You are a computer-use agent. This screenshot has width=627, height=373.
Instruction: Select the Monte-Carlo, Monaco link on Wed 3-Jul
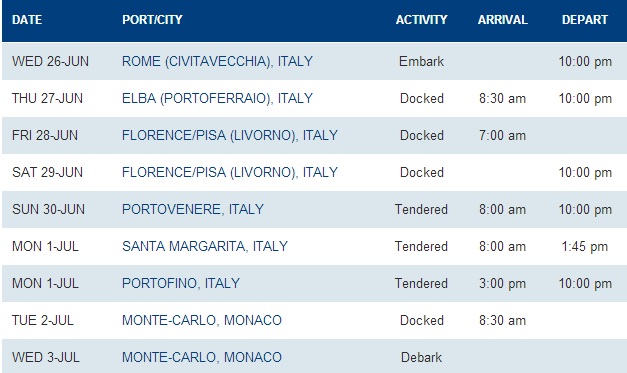point(202,357)
